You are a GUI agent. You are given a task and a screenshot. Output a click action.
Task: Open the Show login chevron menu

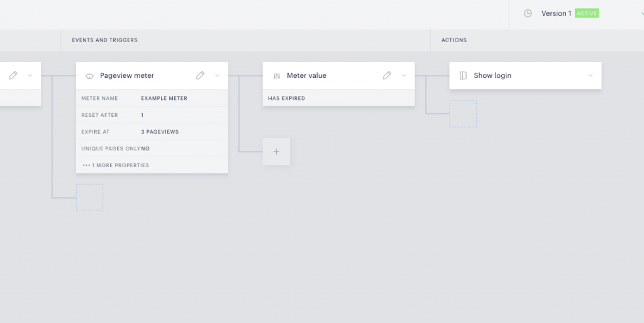(x=591, y=75)
